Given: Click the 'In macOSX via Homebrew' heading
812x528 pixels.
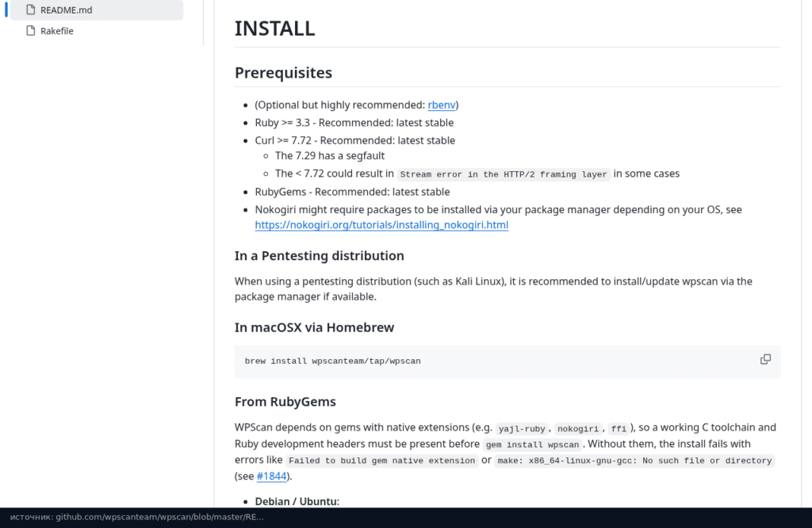Looking at the screenshot, I should click(314, 327).
